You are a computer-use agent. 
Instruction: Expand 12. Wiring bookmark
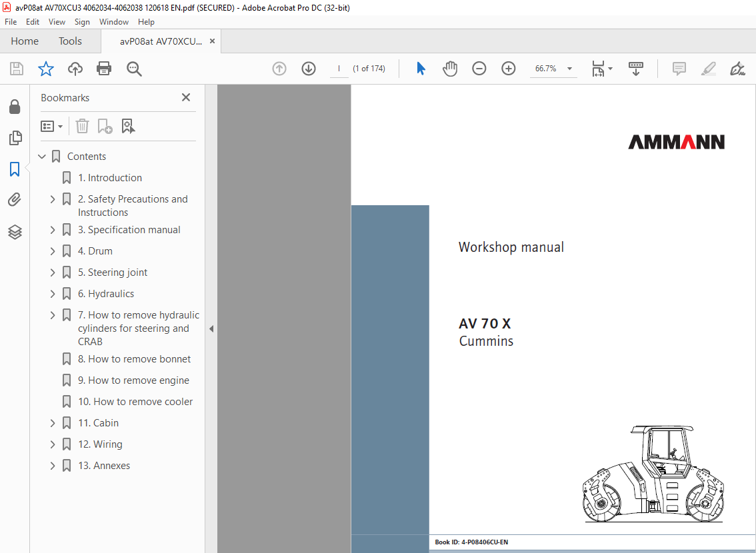pos(53,444)
